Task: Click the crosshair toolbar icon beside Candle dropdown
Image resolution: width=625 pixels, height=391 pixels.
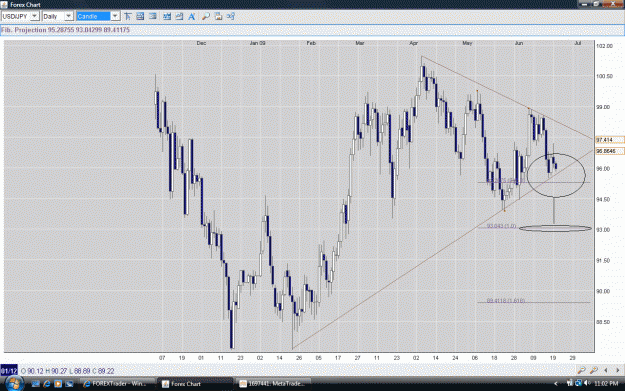Action: pos(128,16)
